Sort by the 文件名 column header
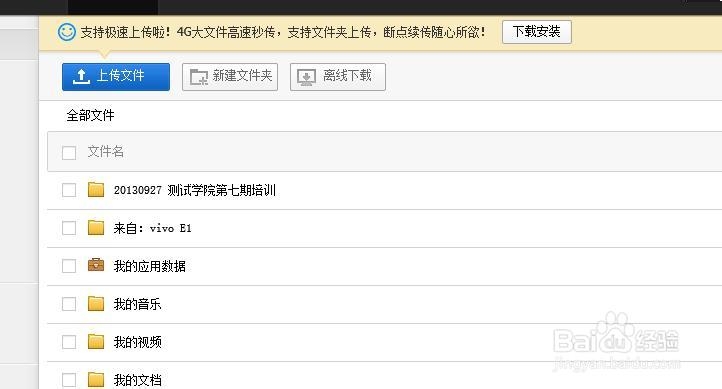This screenshot has width=722, height=389. pos(105,151)
